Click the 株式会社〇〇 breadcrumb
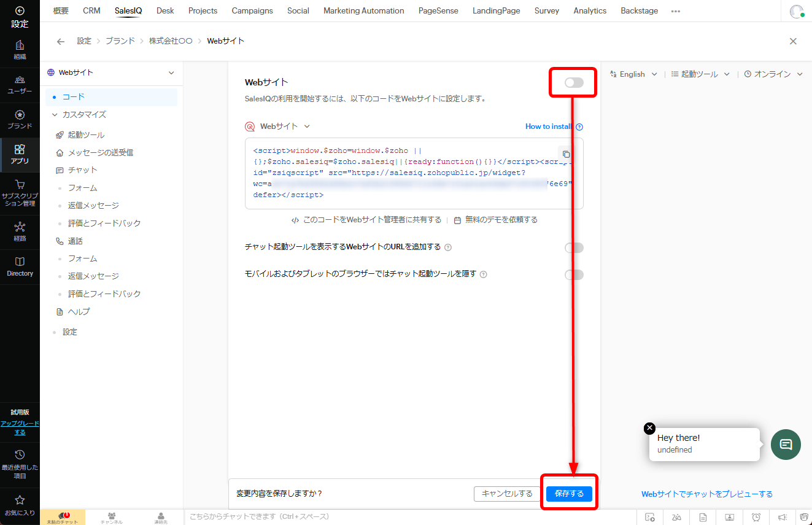 pyautogui.click(x=171, y=41)
